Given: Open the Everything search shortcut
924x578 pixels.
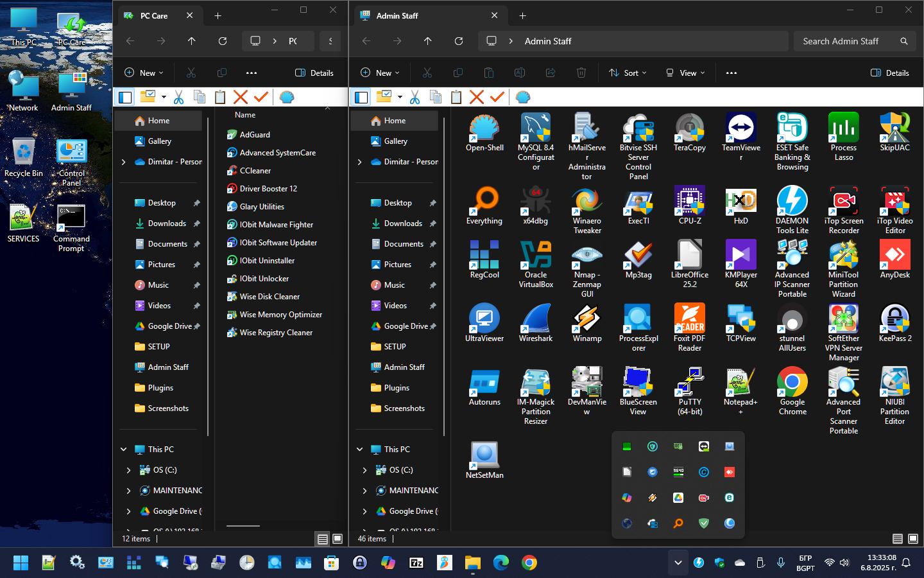Looking at the screenshot, I should [484, 205].
